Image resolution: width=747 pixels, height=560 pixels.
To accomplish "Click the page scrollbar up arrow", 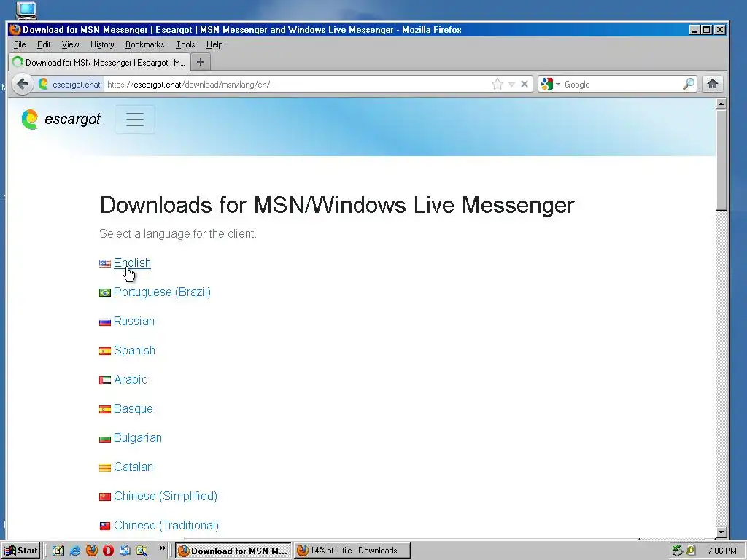I will tap(721, 104).
